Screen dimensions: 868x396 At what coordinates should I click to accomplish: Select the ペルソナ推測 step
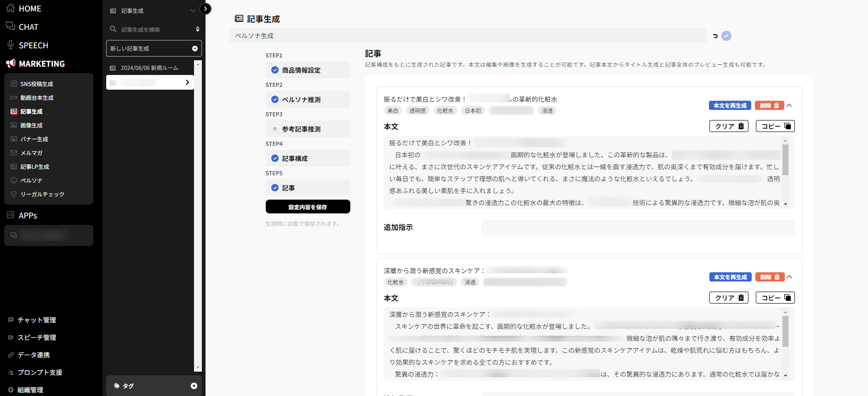tap(301, 99)
